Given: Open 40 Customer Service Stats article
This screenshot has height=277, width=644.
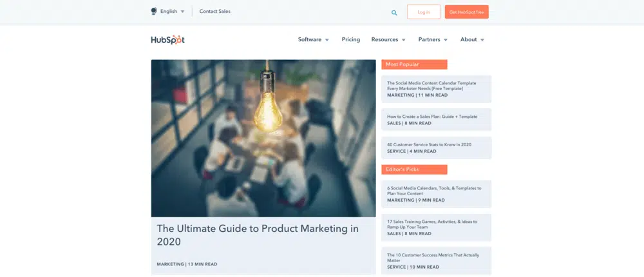Looking at the screenshot, I should (x=429, y=144).
